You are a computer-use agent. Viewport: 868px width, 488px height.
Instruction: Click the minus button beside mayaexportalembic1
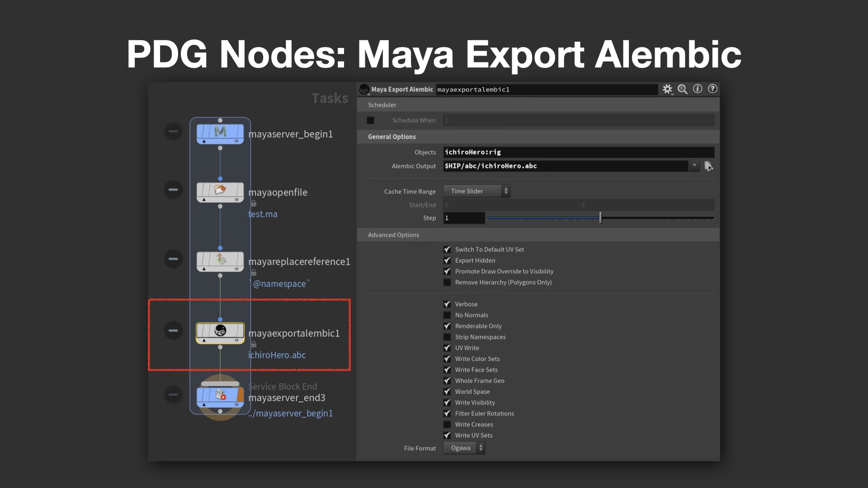pos(173,330)
